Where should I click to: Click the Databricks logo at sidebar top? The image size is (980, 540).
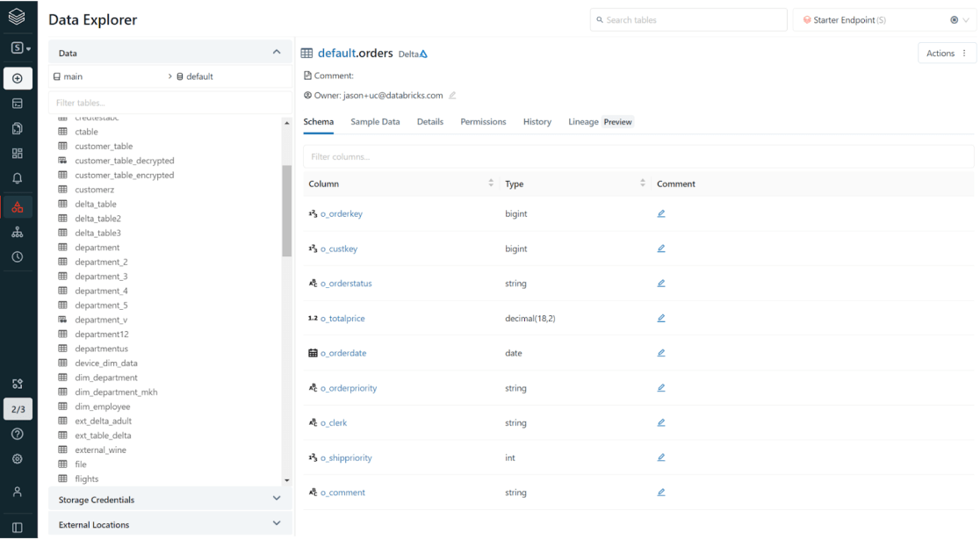click(x=18, y=15)
